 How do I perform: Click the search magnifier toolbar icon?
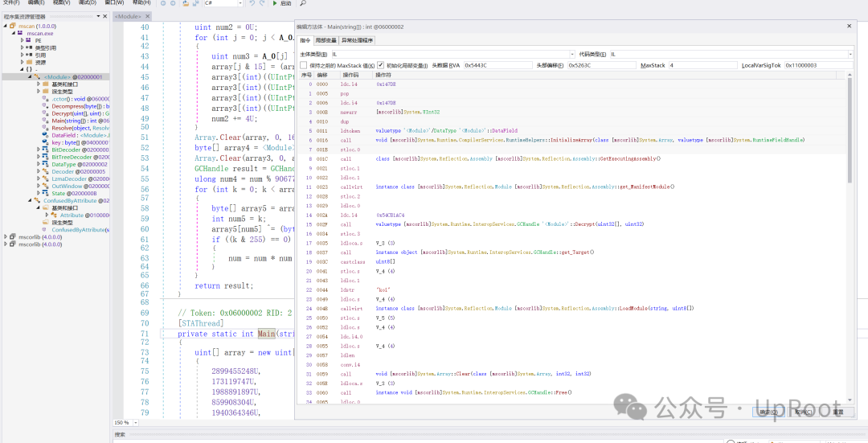303,3
